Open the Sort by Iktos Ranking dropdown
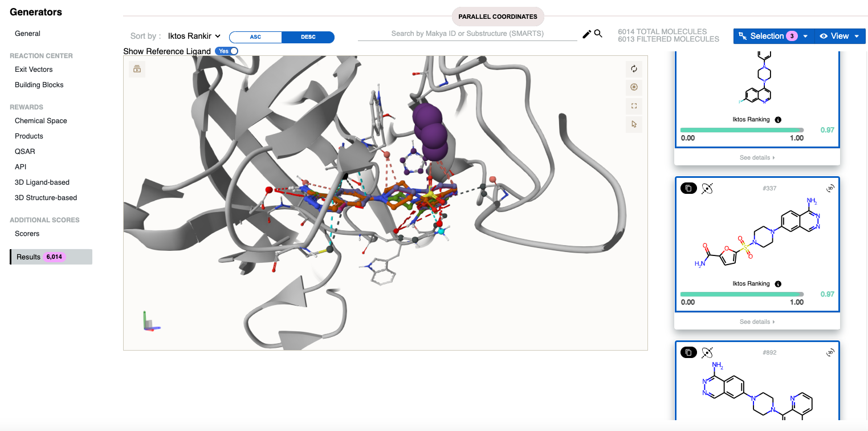Viewport: 868px width, 431px height. (x=194, y=36)
